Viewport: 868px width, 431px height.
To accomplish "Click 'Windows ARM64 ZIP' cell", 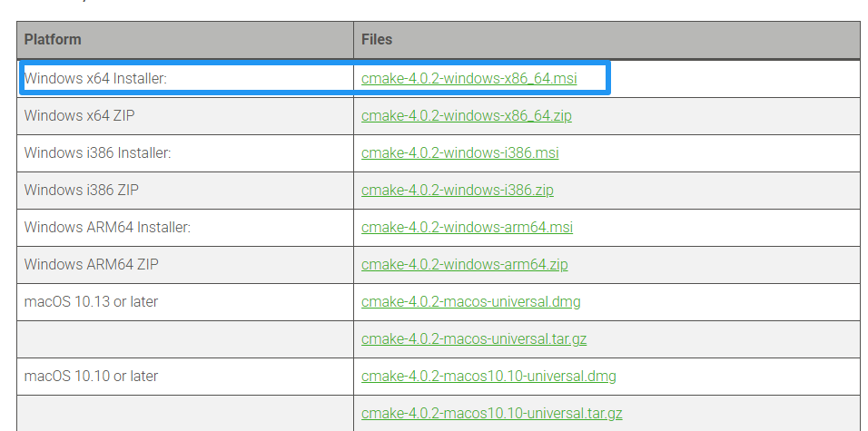I will coord(185,264).
